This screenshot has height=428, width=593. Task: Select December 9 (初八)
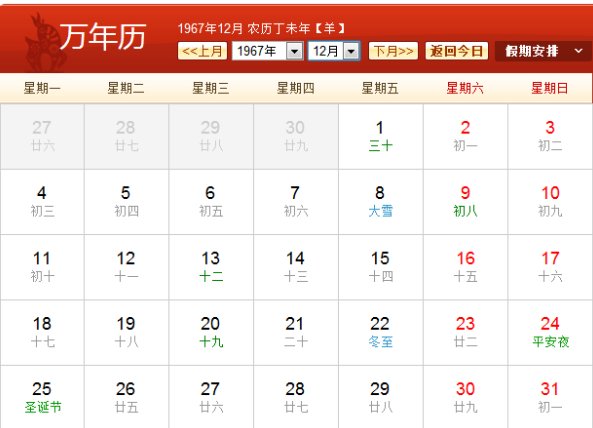coord(466,202)
